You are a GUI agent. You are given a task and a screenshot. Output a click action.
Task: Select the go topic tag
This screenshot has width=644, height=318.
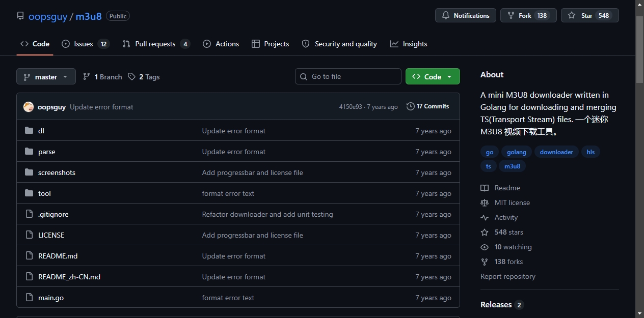(x=490, y=152)
